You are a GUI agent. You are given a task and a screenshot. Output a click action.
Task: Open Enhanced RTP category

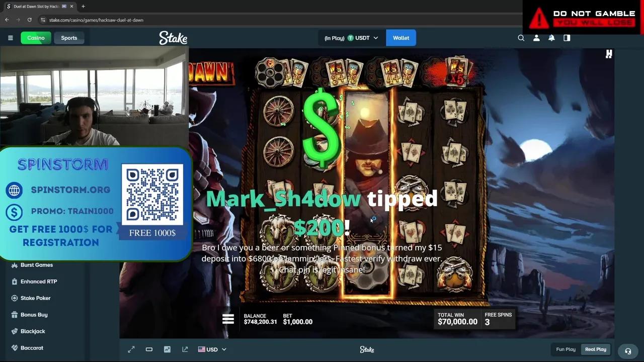pos(39,282)
